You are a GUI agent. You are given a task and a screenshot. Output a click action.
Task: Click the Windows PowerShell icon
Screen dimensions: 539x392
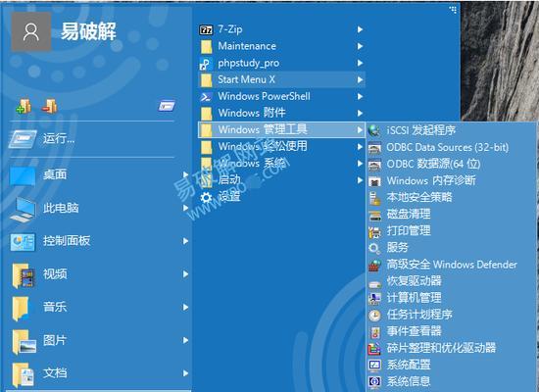[x=206, y=97]
